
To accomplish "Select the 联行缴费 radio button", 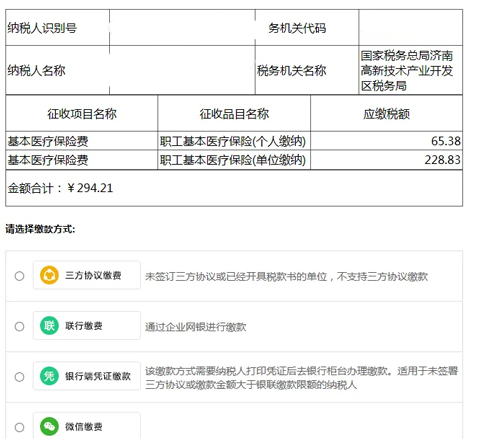I will (x=19, y=326).
